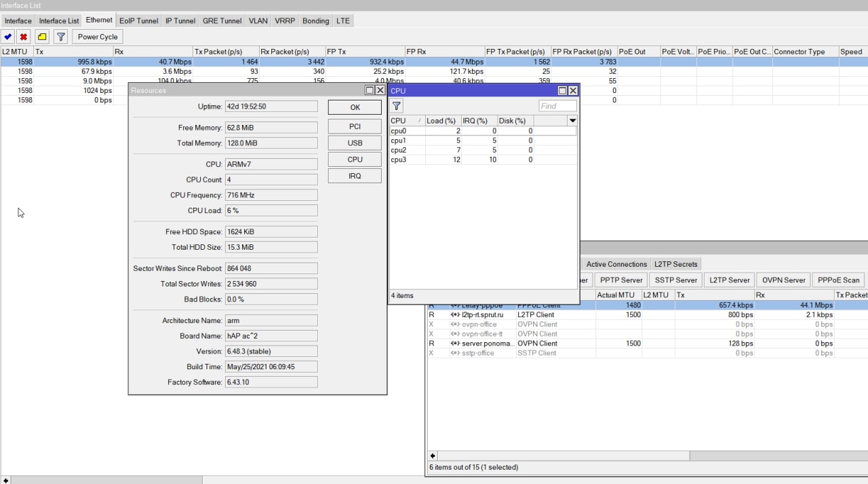Viewport: 868px width, 484px height.
Task: Click the Version 6.48.3 (stable) field
Action: coord(271,352)
